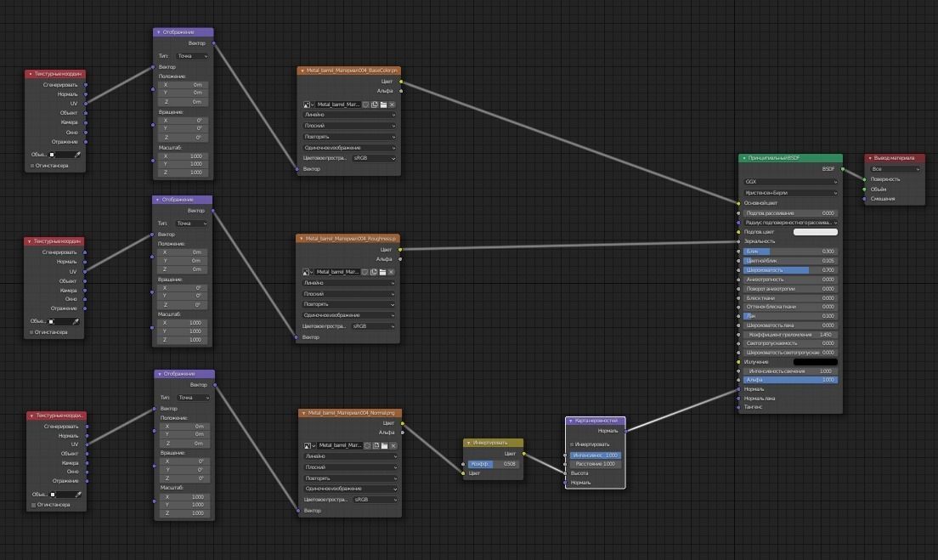938x560 pixels.
Task: Enable 'От инстансера' in Normal.png chain coordinate node
Action: (x=33, y=505)
